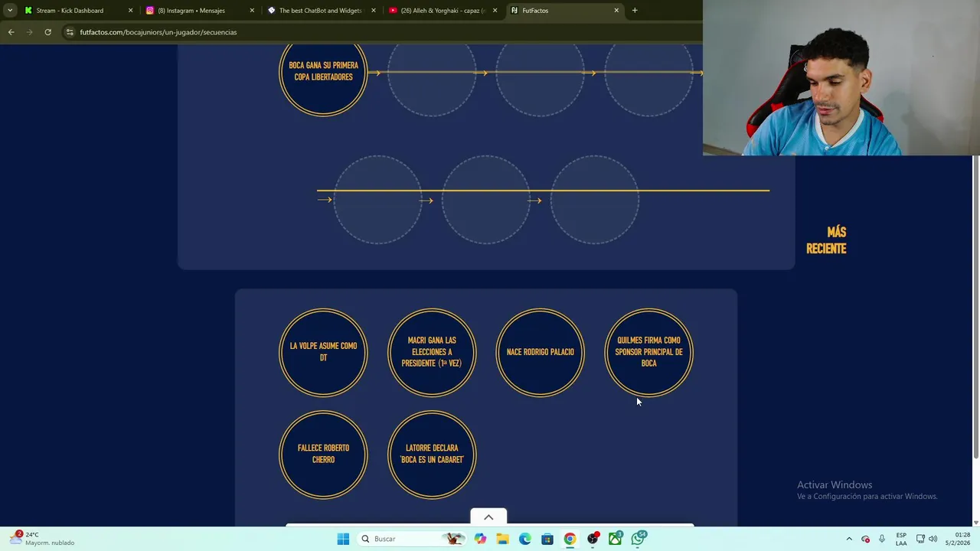Click the red-badged tray icon beside the microphone
Image resolution: width=980 pixels, height=551 pixels.
pos(866,539)
